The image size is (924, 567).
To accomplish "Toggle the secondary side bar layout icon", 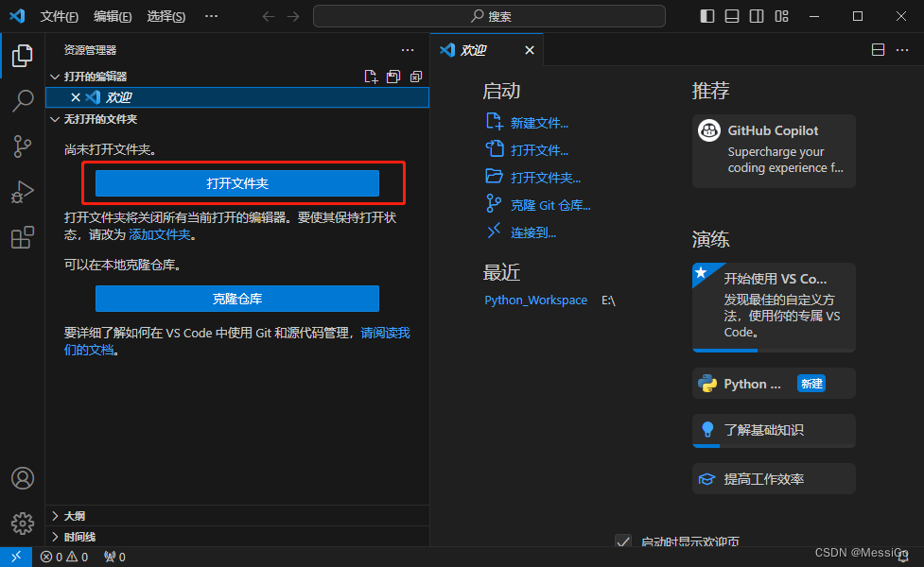I will 757,16.
